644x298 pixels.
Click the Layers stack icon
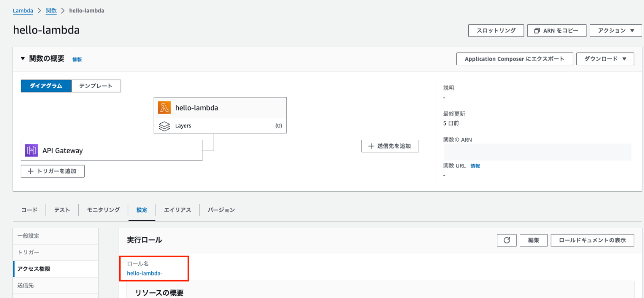click(x=164, y=126)
